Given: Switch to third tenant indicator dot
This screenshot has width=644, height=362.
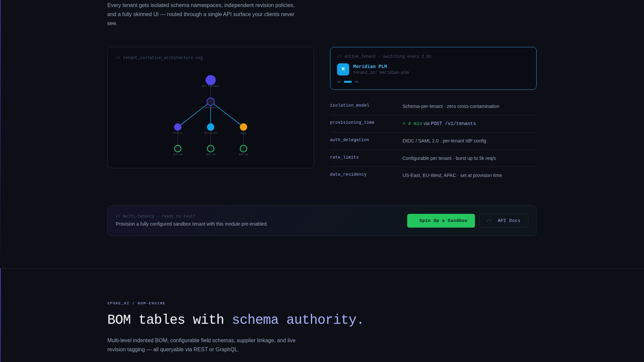Looking at the screenshot, I should click(x=357, y=82).
